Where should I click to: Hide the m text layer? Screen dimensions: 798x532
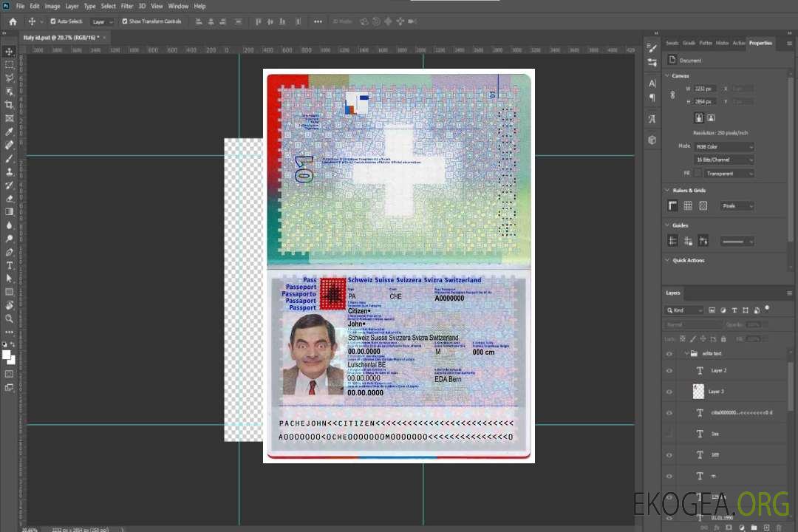669,476
